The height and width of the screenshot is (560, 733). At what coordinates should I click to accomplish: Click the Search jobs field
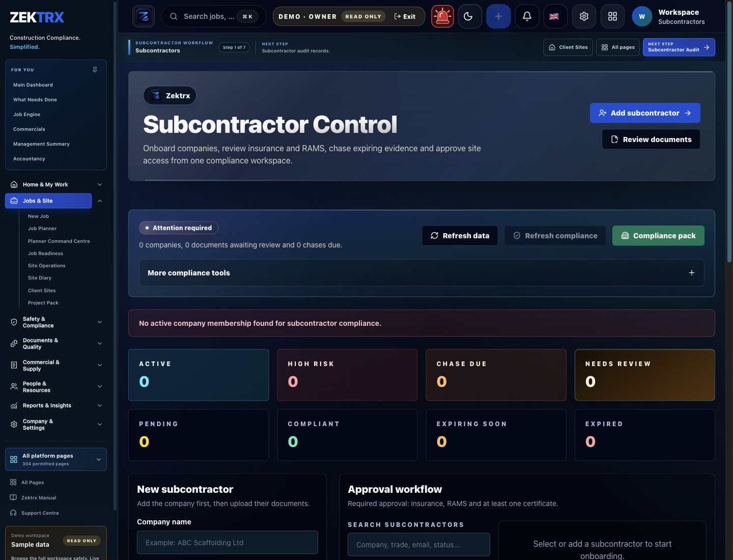(x=213, y=16)
